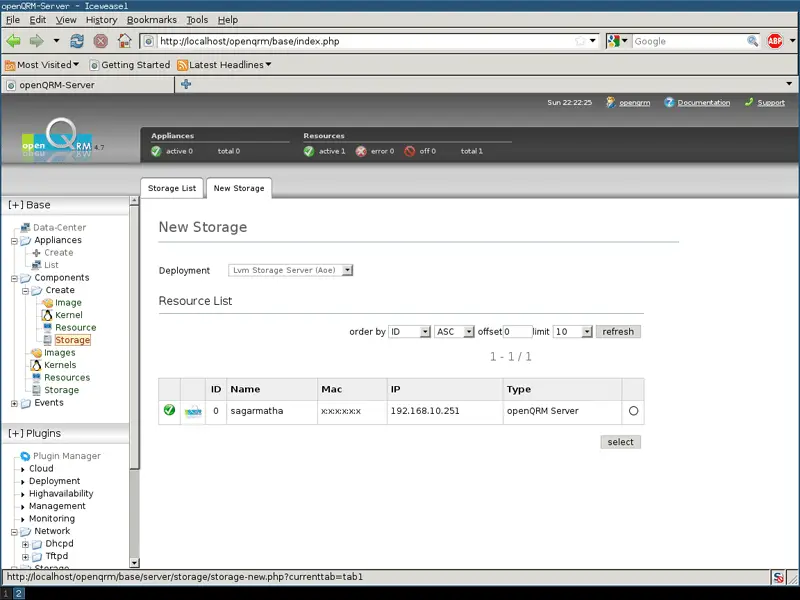Open the Latest Headlines feed dropdown
Screen dimensions: 800x600
point(224,65)
